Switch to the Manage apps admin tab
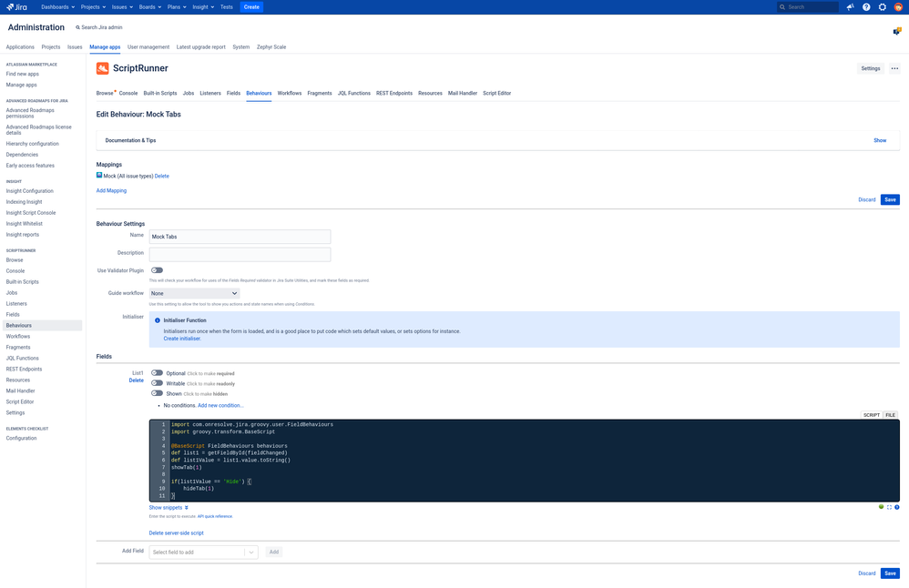909x588 pixels. coord(105,47)
